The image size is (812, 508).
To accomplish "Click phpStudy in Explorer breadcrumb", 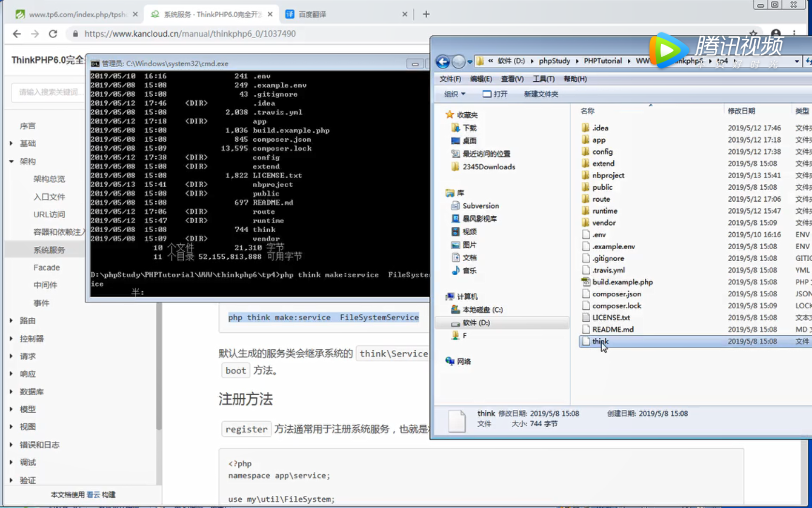I will click(554, 61).
